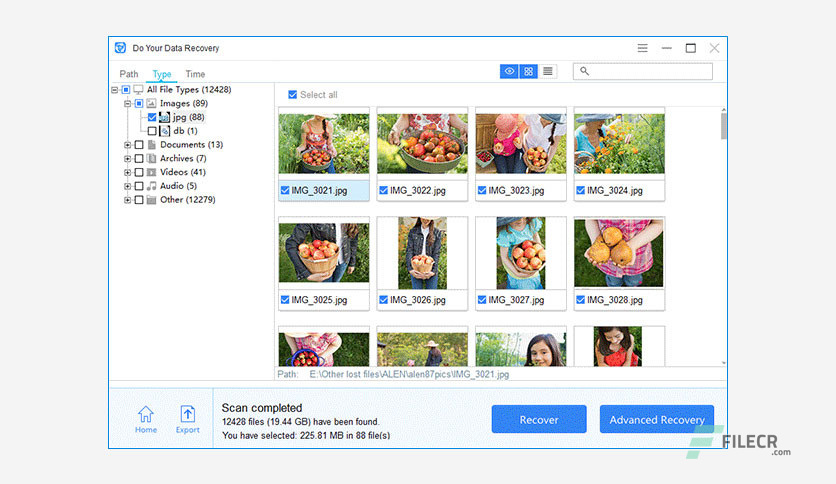Collapse the Images tree node
The height and width of the screenshot is (484, 836).
(127, 103)
